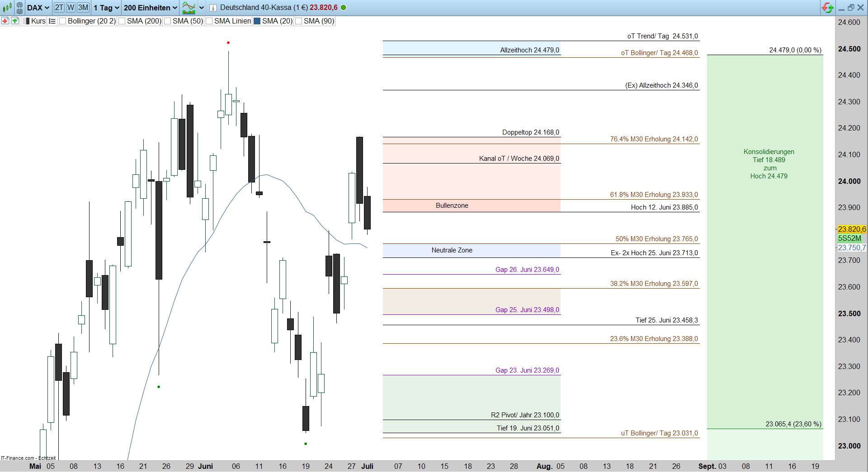This screenshot has height=472, width=868.
Task: Click the IT-Finance.com Echtzeit link
Action: point(28,458)
